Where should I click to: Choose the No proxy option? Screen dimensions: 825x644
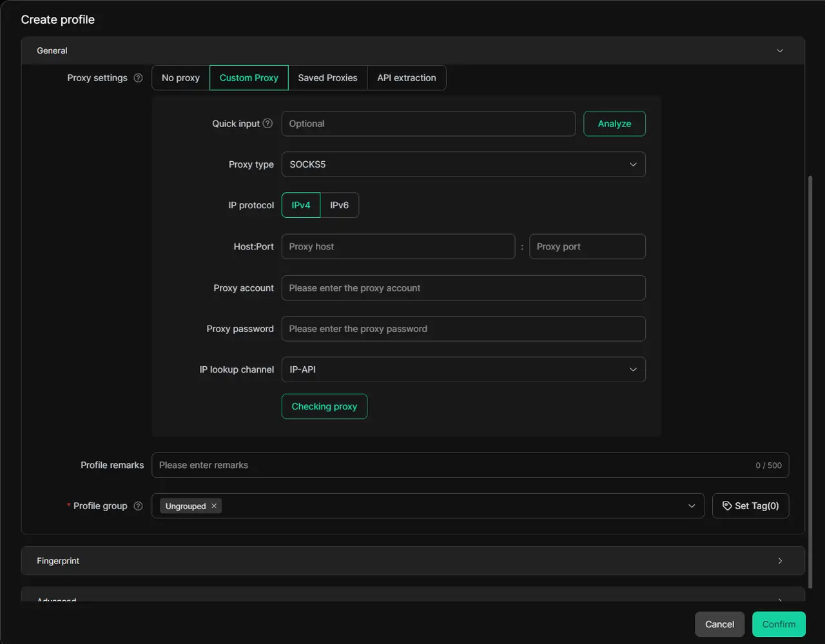180,78
